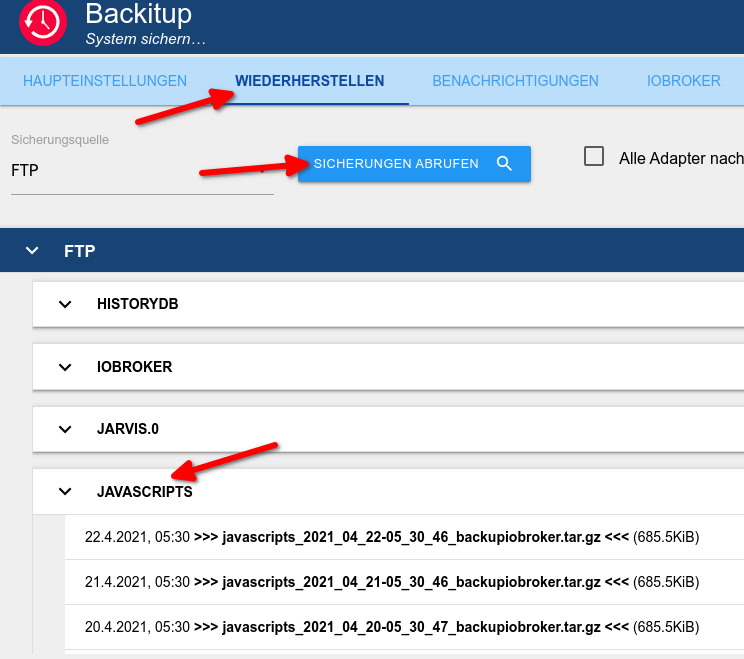Select backup javascripts_2021_04_22-05_30_46_backupiobroker.tar.gz

click(x=404, y=537)
